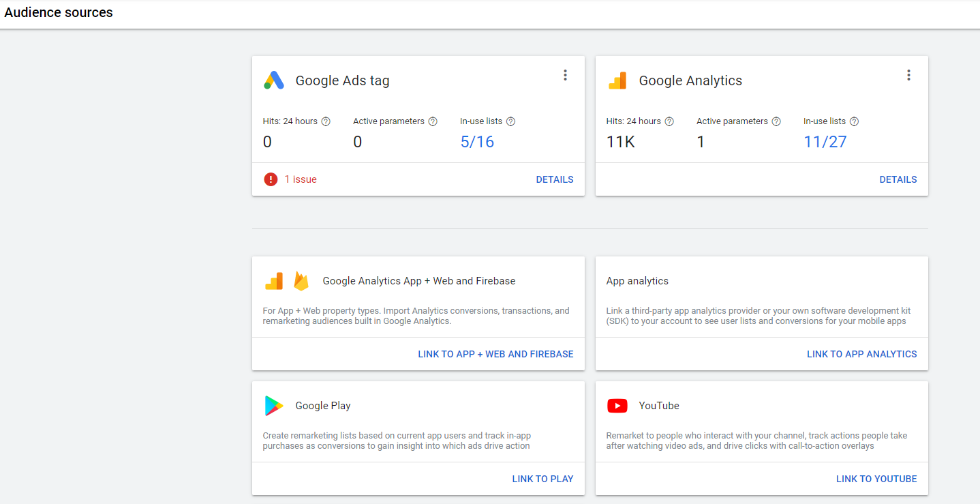
Task: Open the 11/27 in-use lists link
Action: [825, 142]
